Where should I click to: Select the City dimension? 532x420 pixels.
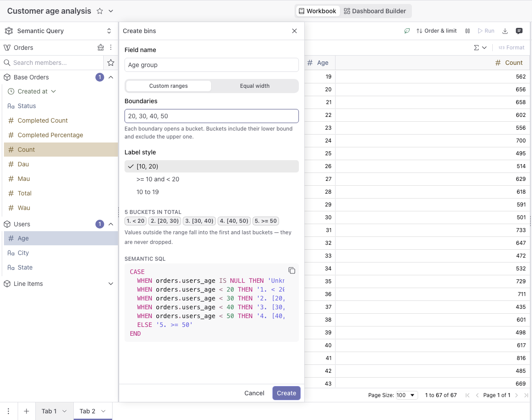[x=61, y=253]
